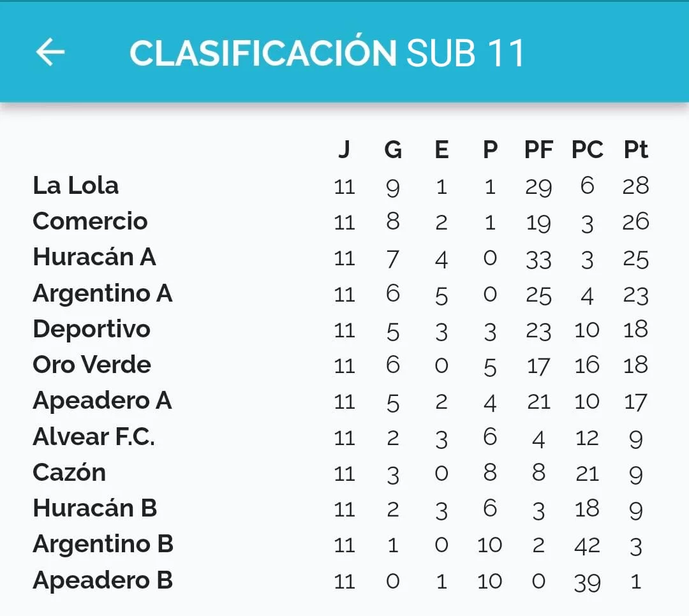Tap the G wins column header
Image resolution: width=689 pixels, height=616 pixels.
(x=393, y=150)
